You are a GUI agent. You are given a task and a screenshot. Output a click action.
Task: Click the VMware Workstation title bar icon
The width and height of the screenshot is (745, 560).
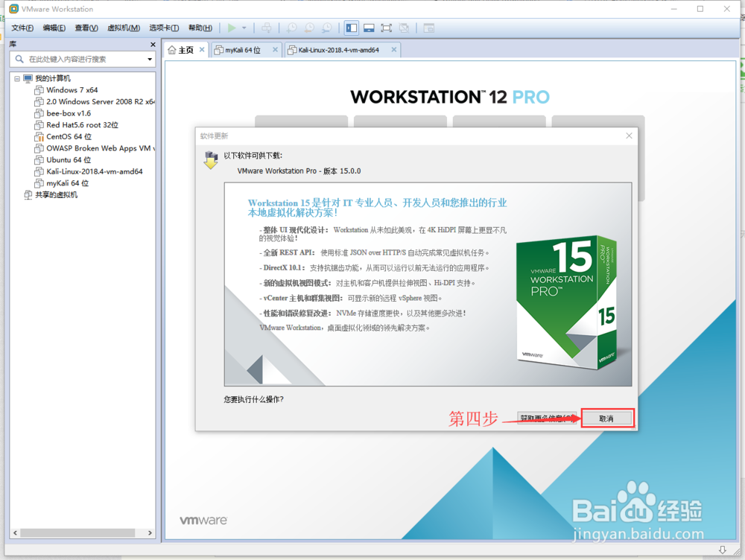[x=13, y=9]
